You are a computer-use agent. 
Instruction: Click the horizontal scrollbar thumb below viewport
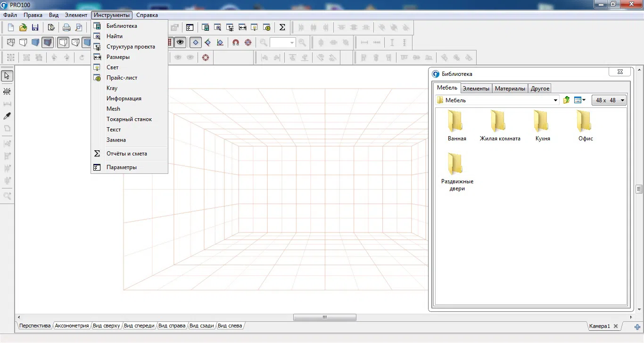324,317
